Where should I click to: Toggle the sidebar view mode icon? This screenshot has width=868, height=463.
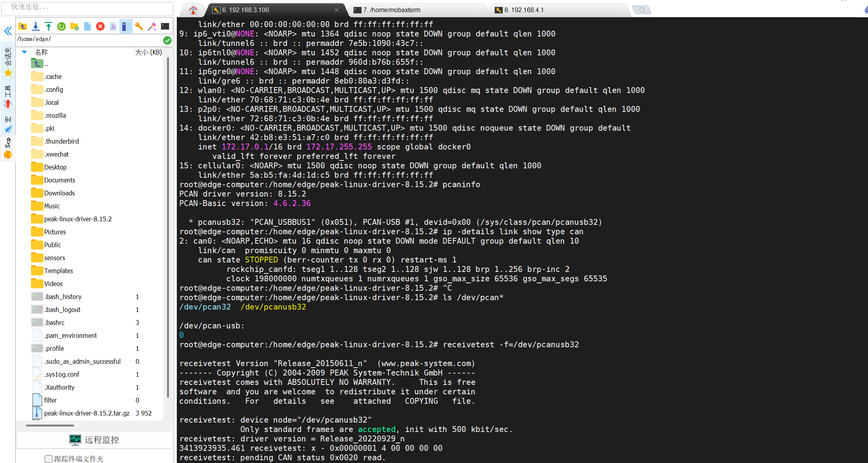pos(126,26)
